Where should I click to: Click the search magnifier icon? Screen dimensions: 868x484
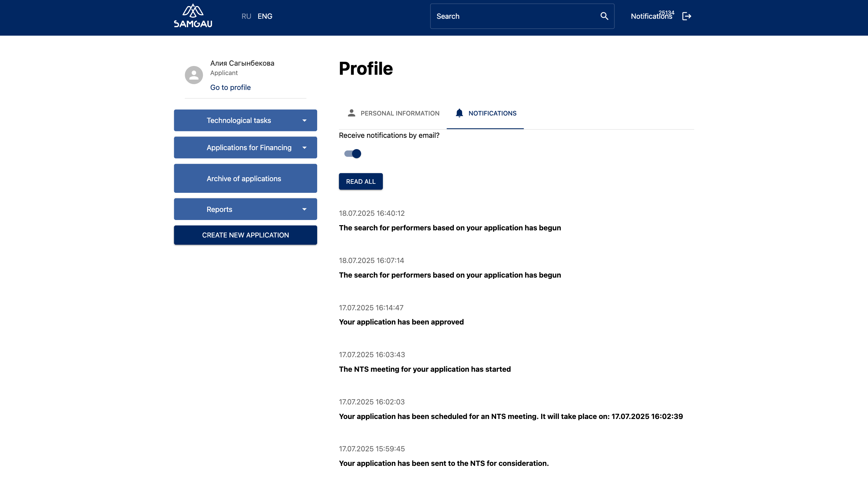point(604,16)
